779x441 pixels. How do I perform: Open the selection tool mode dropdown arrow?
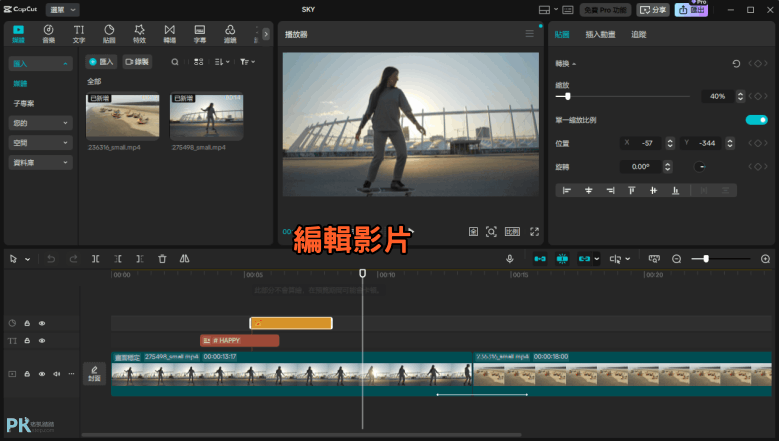pyautogui.click(x=28, y=259)
